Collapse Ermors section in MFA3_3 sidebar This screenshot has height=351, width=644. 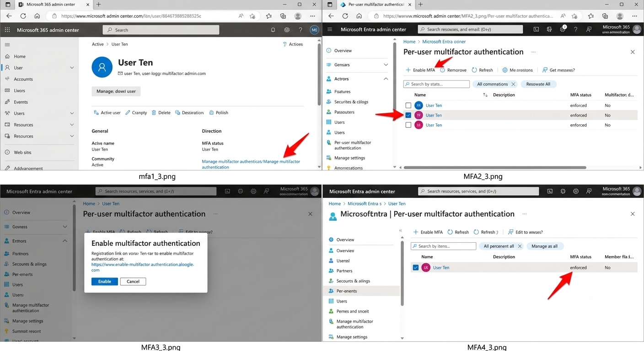point(65,241)
